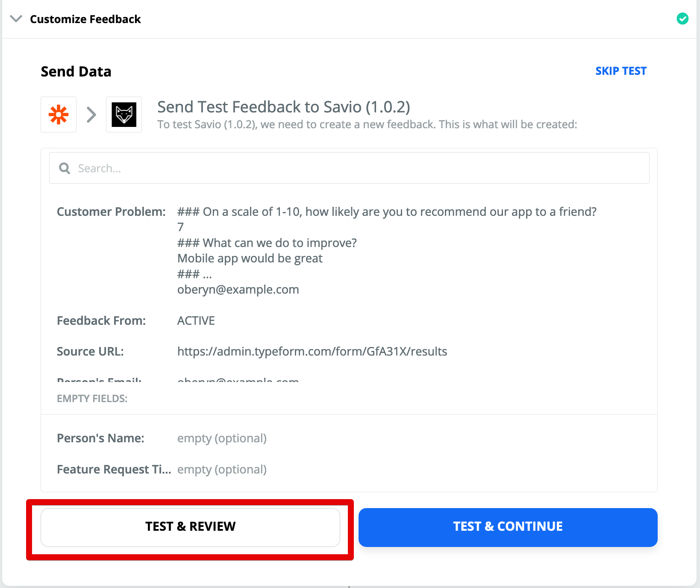This screenshot has height=588, width=700.
Task: Click the TEST & CONTINUE button
Action: (x=508, y=527)
